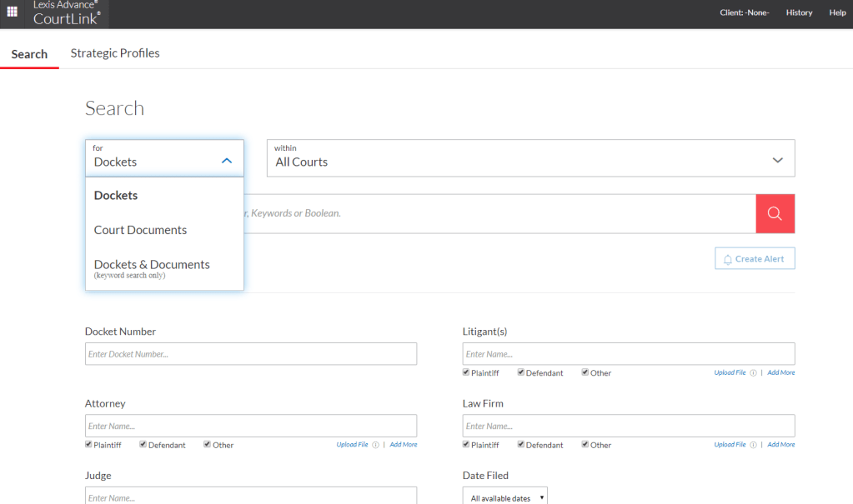The image size is (853, 504).
Task: Click the Create Alert button
Action: 755,259
